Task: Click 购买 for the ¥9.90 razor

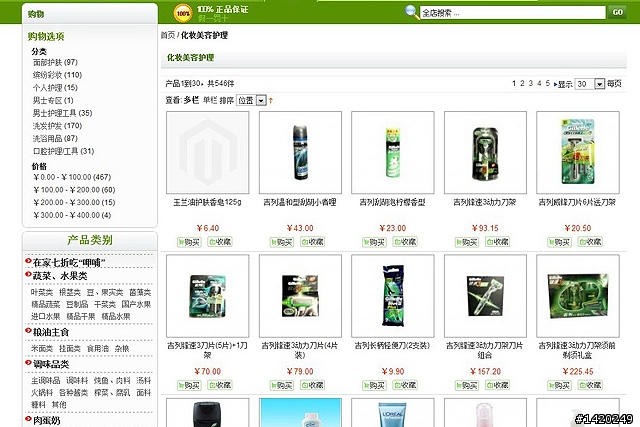Action: [x=374, y=385]
